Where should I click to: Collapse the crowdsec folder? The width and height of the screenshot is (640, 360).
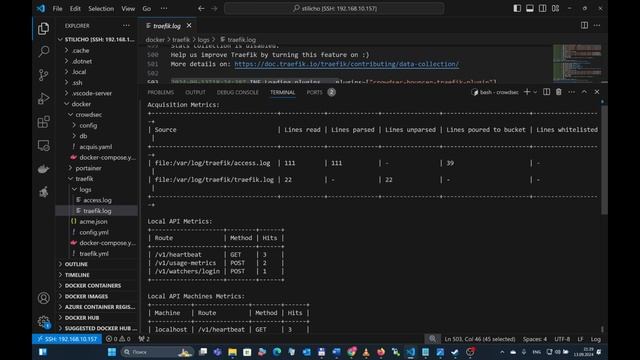(89, 115)
